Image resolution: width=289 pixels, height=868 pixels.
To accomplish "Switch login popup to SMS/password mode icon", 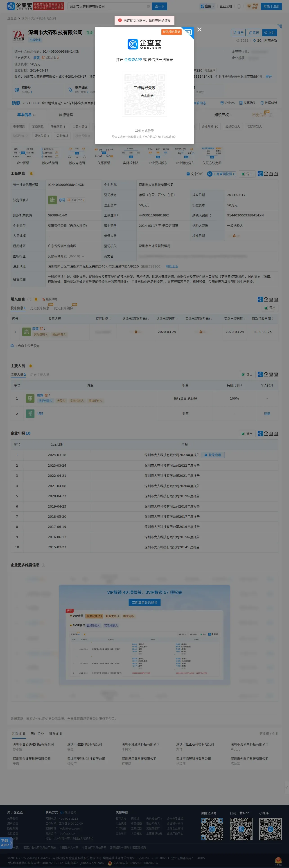I will tap(188, 33).
